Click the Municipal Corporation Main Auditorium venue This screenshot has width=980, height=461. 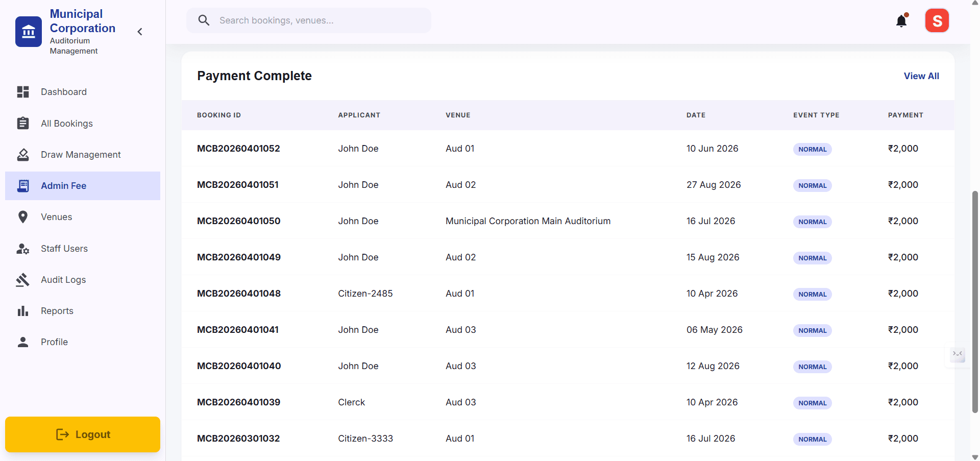pos(528,221)
